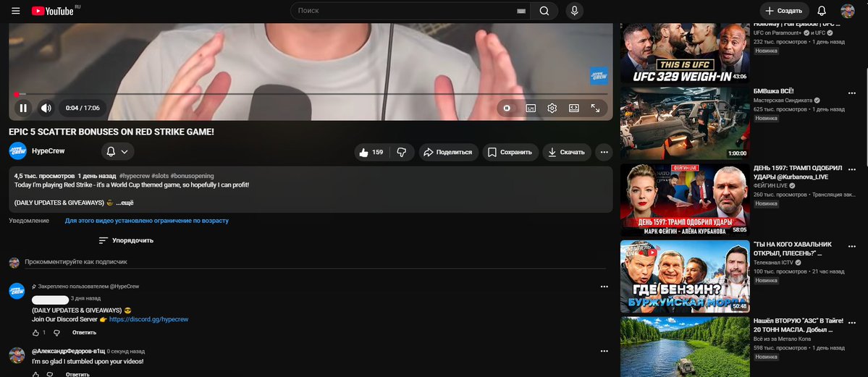The width and height of the screenshot is (868, 377).
Task: Toggle autoplay switch in player
Action: [507, 108]
